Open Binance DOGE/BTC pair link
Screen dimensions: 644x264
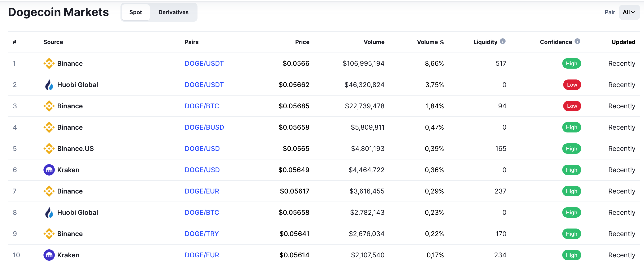coord(202,106)
